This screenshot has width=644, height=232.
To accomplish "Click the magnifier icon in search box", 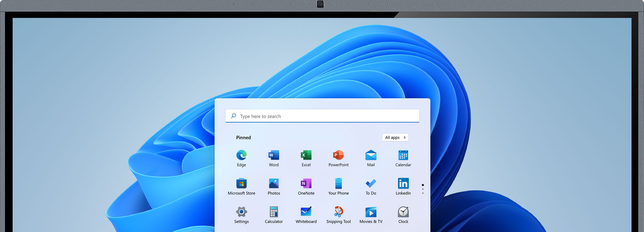I will click(233, 116).
